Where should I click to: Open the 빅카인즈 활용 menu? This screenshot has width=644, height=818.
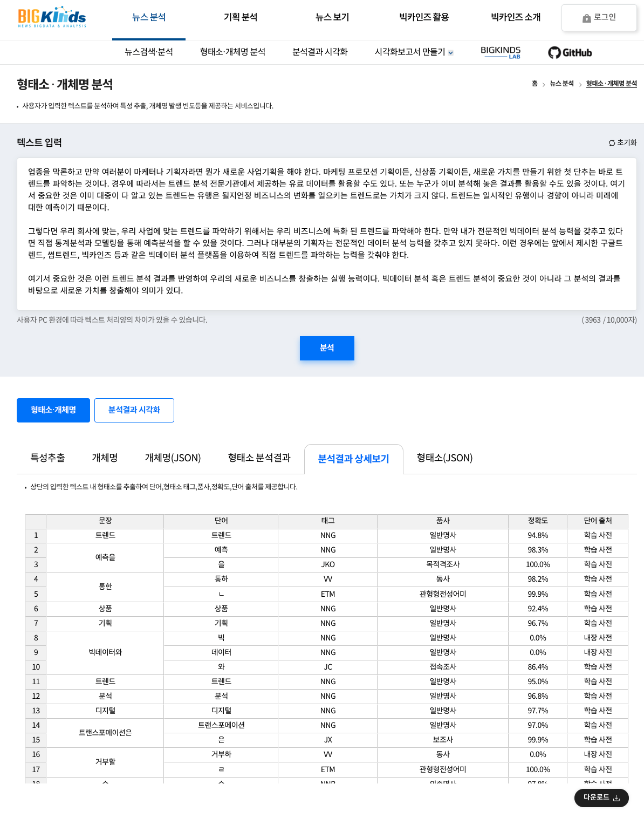424,17
